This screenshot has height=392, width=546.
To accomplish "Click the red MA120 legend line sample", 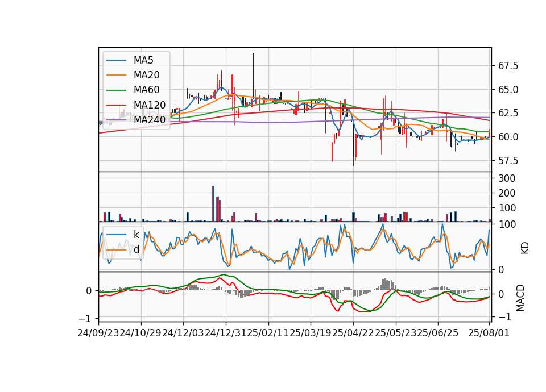I will (x=116, y=106).
